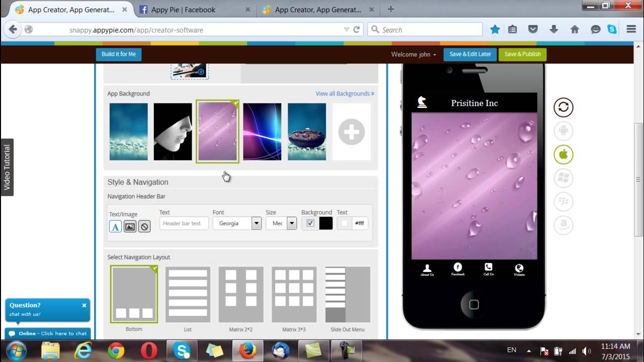Click the refresh preview icon

(563, 107)
